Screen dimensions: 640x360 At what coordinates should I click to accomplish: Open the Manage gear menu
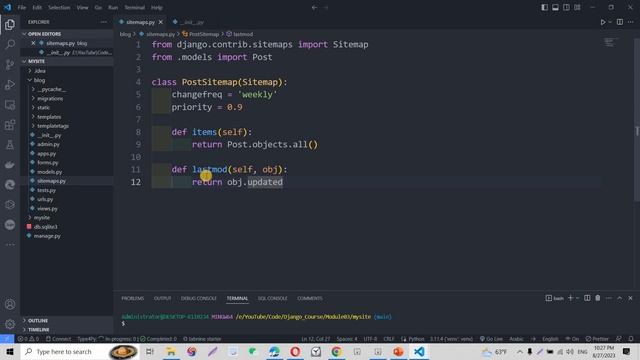pos(10,324)
